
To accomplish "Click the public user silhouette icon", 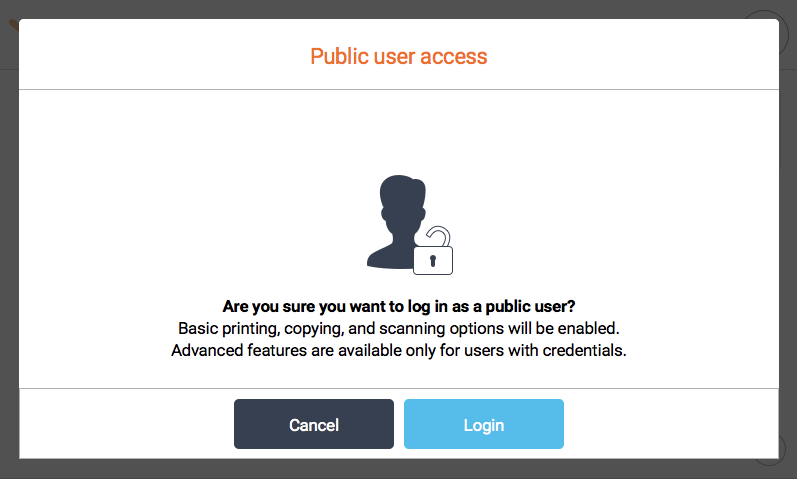I will coord(395,222).
